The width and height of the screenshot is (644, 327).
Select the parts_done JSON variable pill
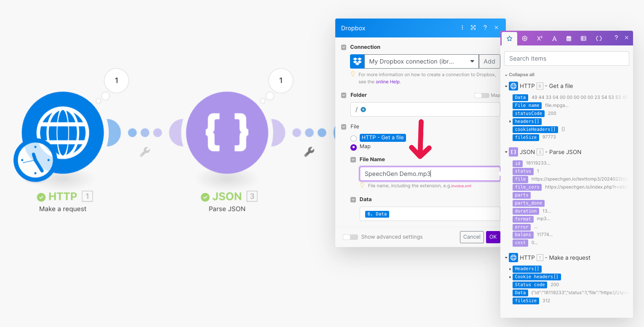[528, 203]
